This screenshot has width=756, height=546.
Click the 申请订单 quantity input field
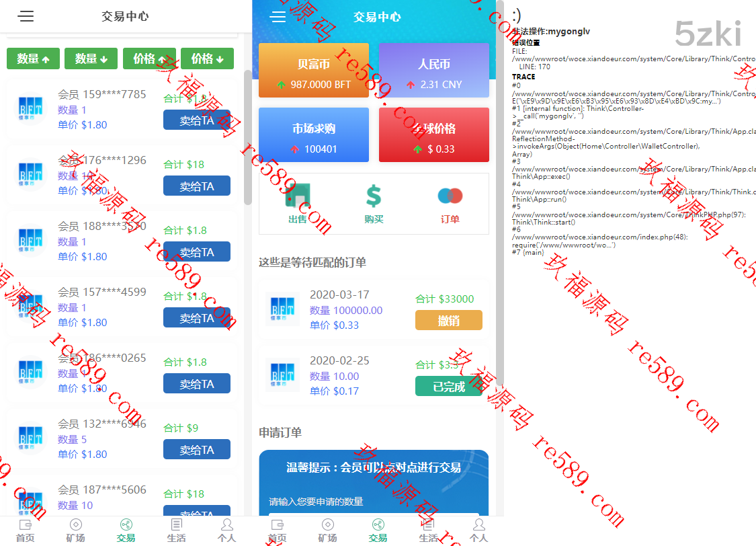(374, 514)
